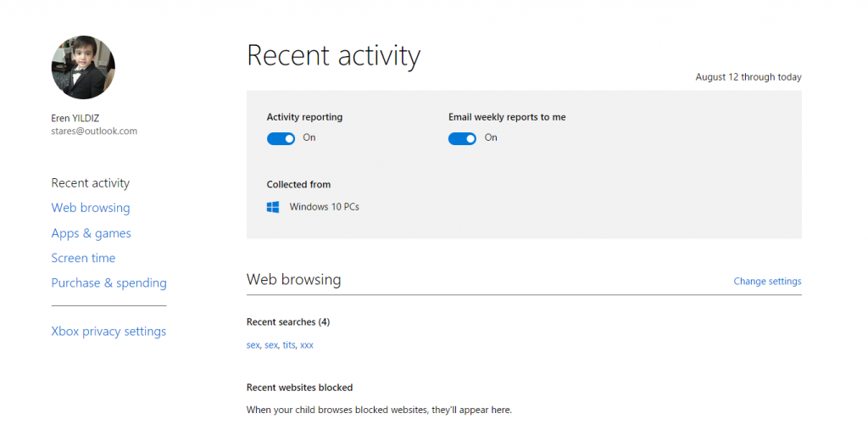This screenshot has height=436, width=868.
Task: Click Change settings for Web browsing
Action: pos(767,282)
